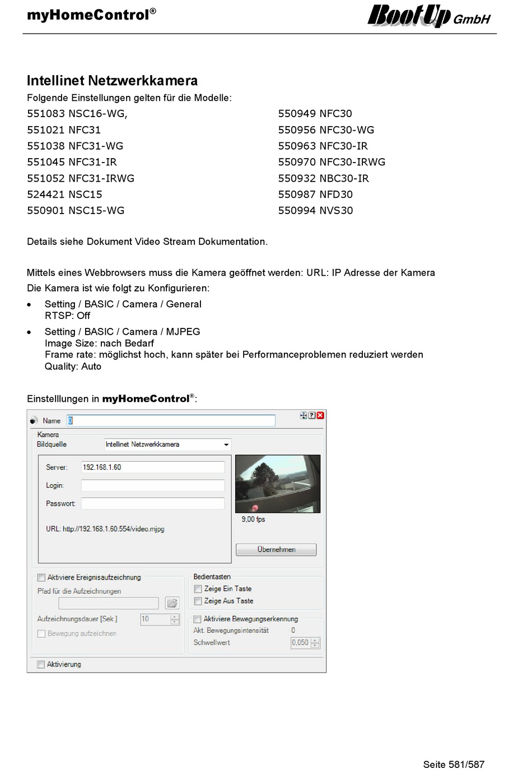The image size is (532, 778).
Task: Click the camera icon beside the Name label
Action: click(x=34, y=420)
